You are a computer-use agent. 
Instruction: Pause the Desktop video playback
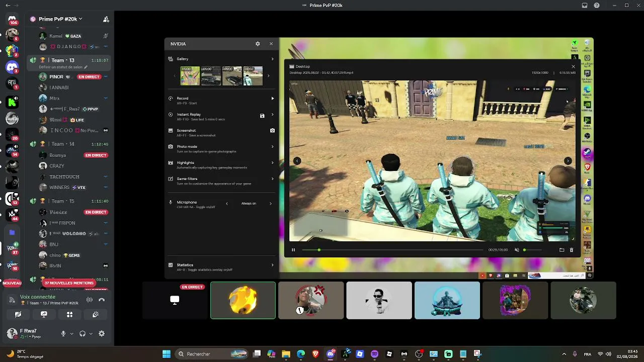pyautogui.click(x=293, y=250)
